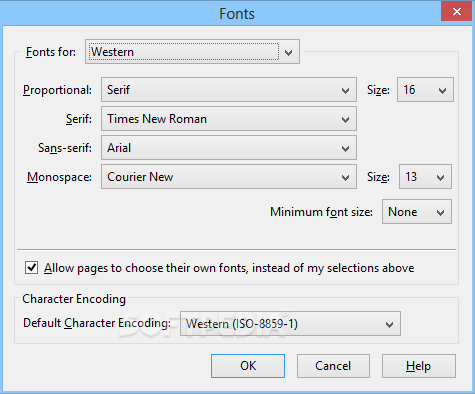This screenshot has width=475, height=394.
Task: Open the Fonts for Western dropdown
Action: point(192,51)
